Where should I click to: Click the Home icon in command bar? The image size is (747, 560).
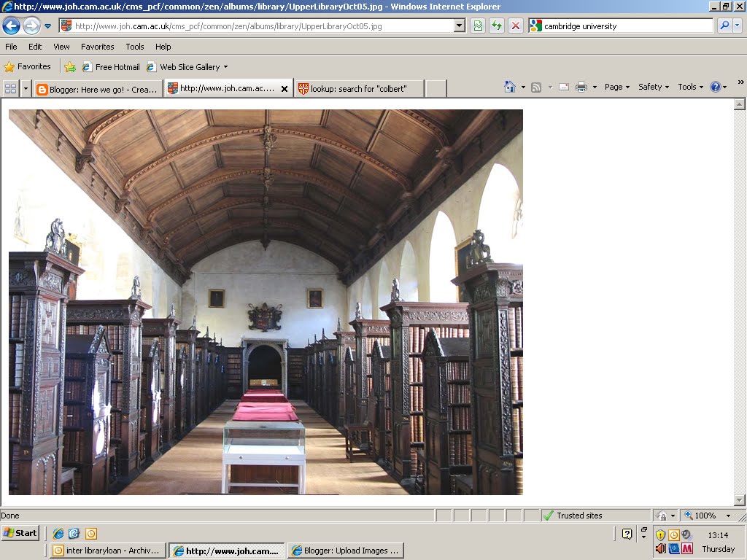point(510,87)
